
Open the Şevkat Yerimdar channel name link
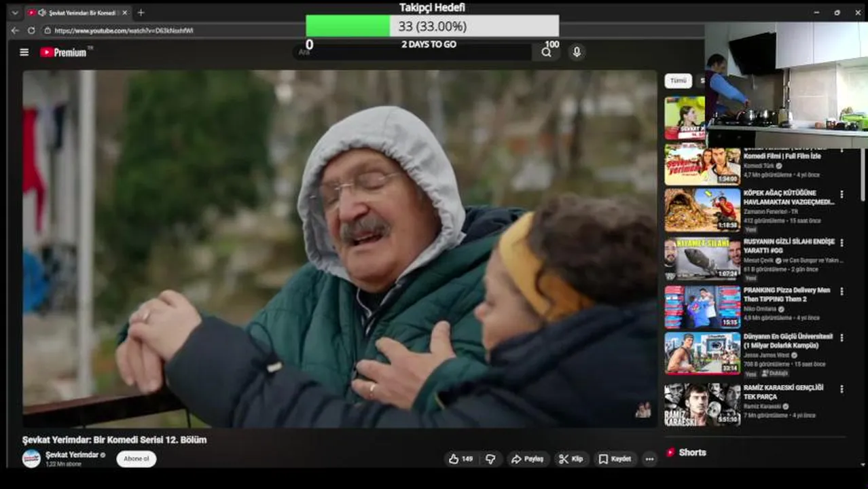pos(72,454)
